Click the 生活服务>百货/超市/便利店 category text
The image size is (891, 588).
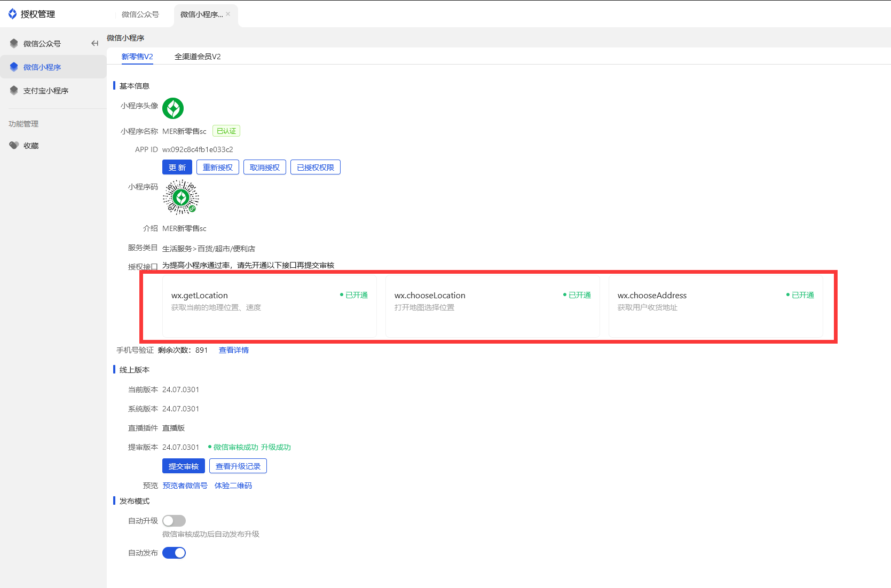pos(209,249)
